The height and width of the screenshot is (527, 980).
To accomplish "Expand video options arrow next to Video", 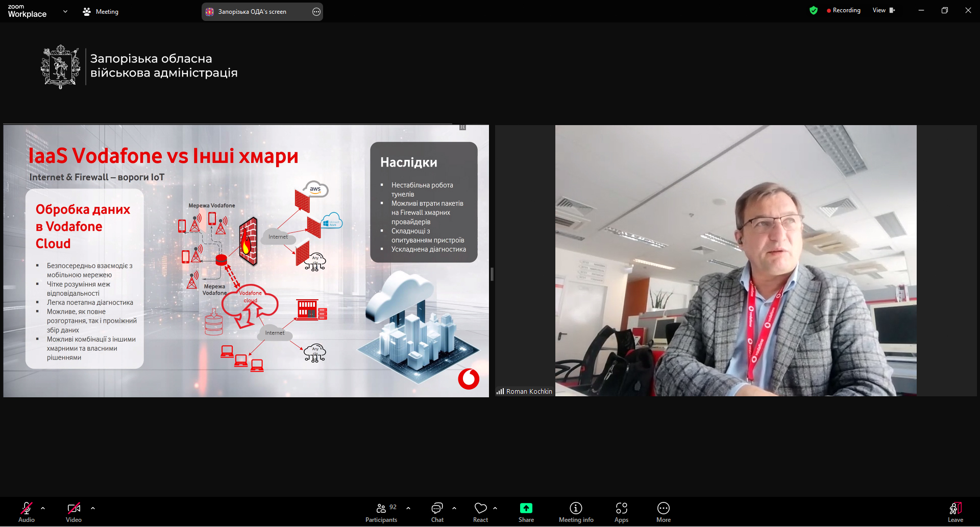I will (x=93, y=508).
